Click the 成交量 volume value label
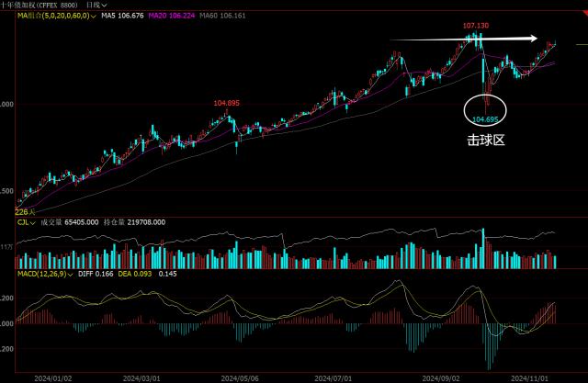Viewport: 588px width, 383px height. coord(70,221)
